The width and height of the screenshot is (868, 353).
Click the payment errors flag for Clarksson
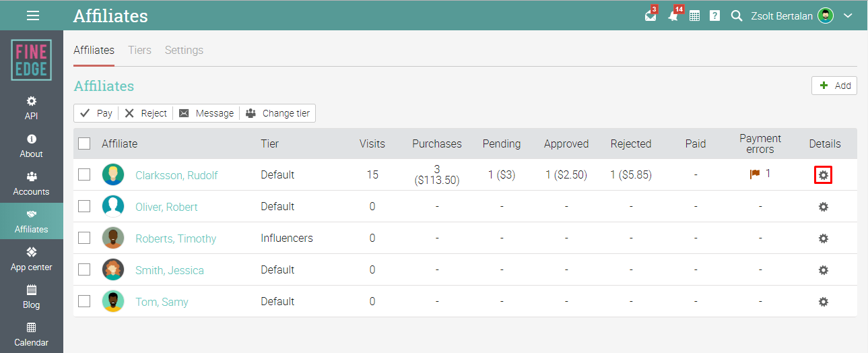(755, 174)
